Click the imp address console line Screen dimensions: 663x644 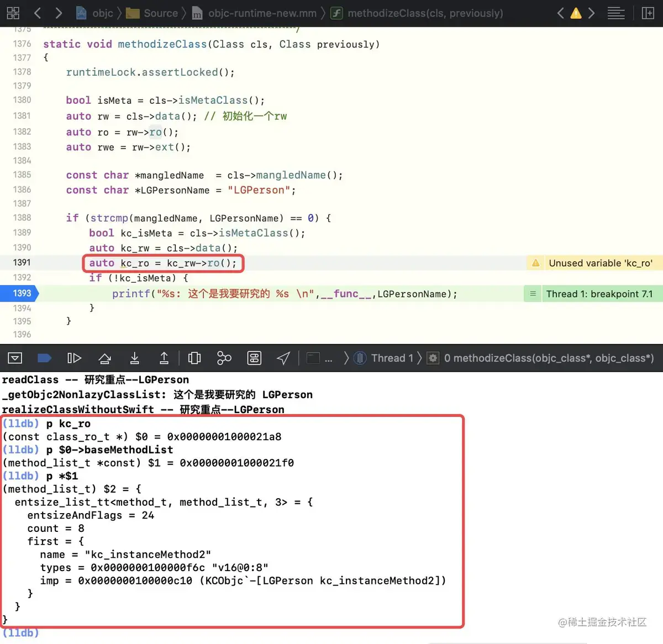[x=243, y=580]
